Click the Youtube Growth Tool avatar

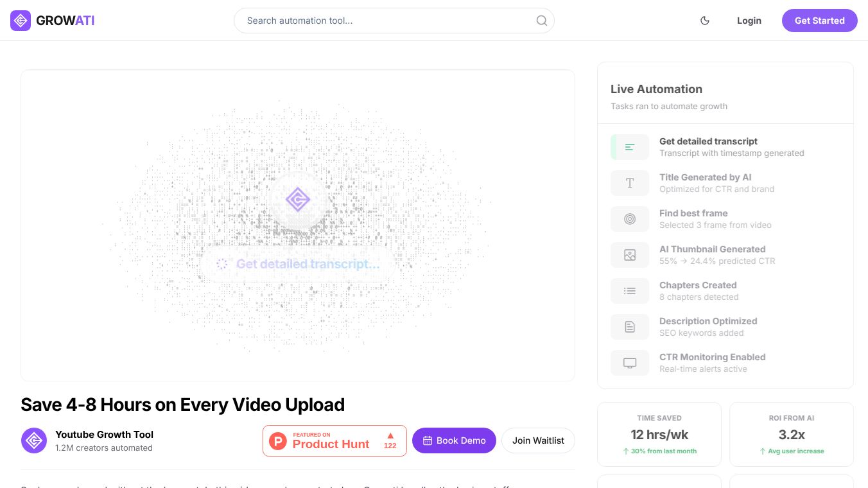pos(34,440)
